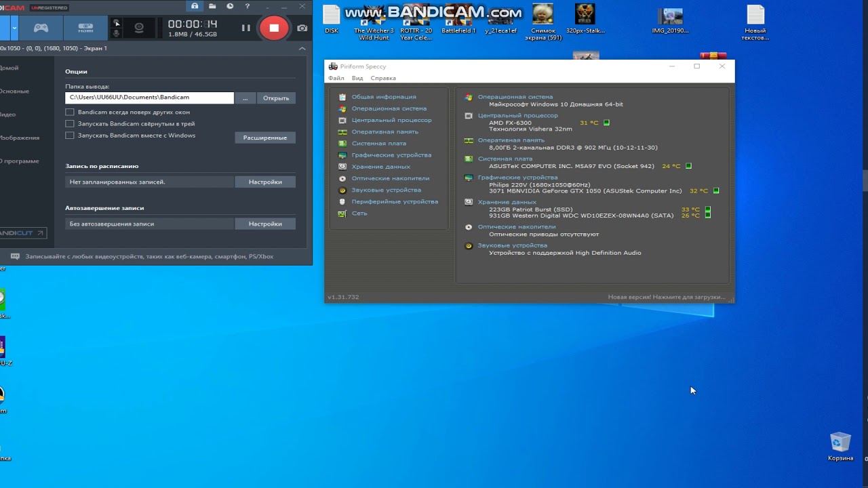Click the output folder path field
Image resolution: width=868 pixels, height=488 pixels.
pos(149,98)
